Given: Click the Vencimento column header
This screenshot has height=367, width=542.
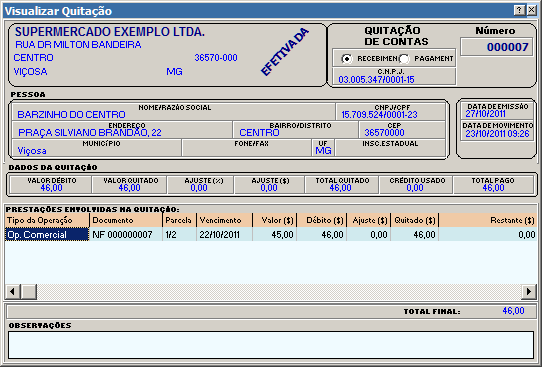Looking at the screenshot, I should point(225,220).
